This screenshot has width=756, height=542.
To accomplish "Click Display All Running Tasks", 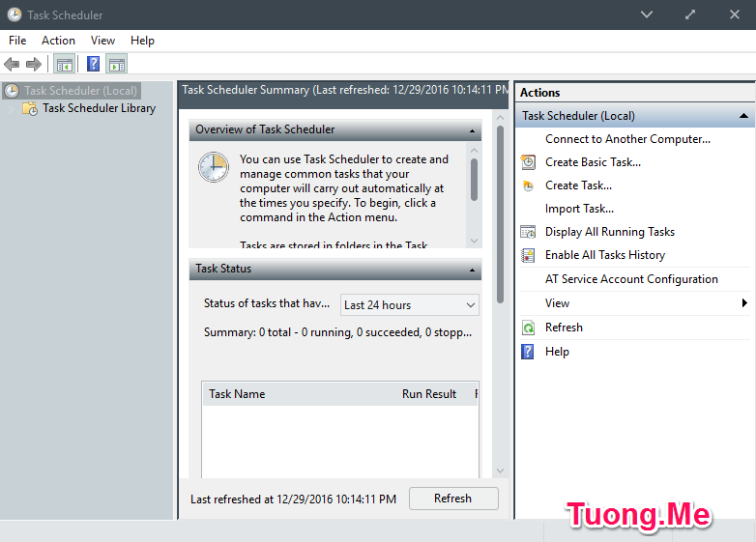I will pos(610,232).
